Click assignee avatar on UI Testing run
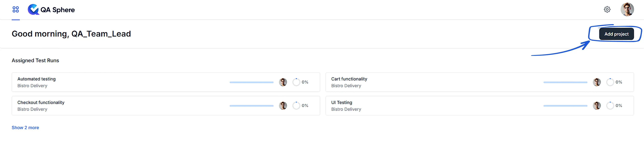The width and height of the screenshot is (644, 141). [x=597, y=105]
